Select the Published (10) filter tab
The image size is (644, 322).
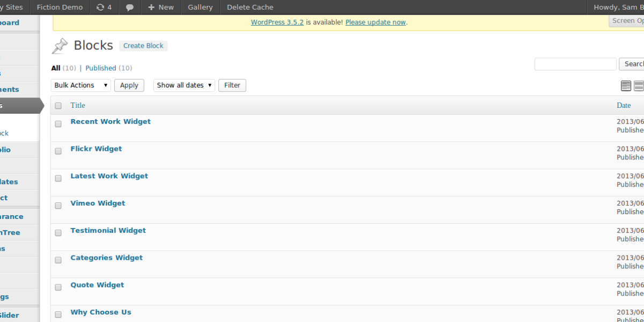coord(109,68)
